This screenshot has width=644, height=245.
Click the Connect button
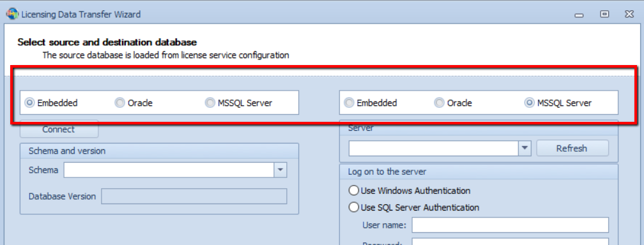(59, 130)
